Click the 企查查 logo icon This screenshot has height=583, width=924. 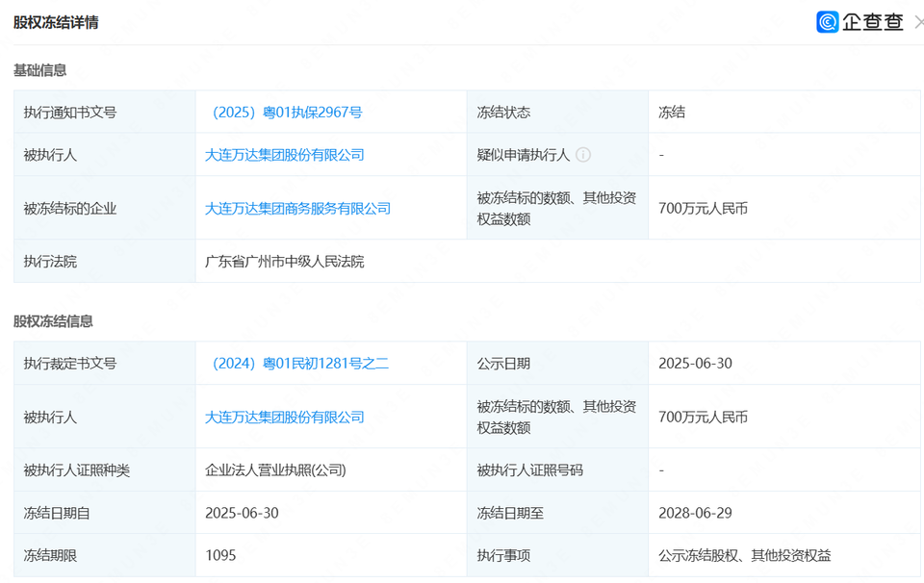pyautogui.click(x=828, y=22)
